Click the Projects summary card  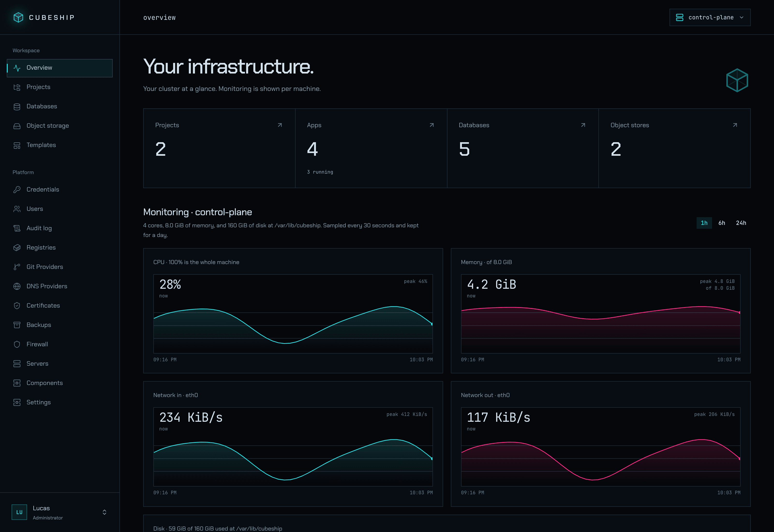[219, 148]
